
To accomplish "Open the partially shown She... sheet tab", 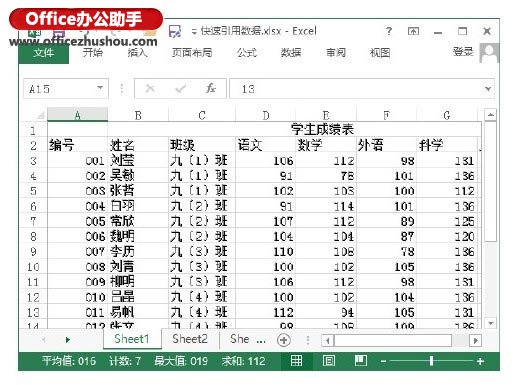I will click(247, 339).
